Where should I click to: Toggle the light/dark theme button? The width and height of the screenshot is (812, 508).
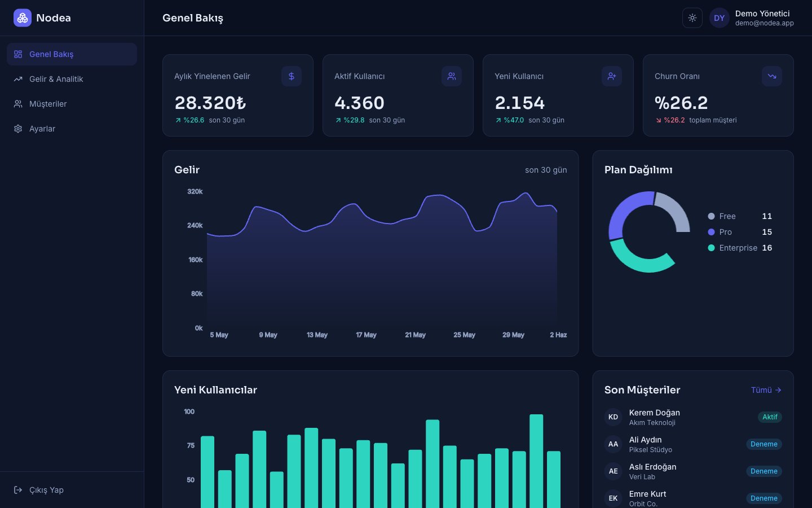coord(692,18)
